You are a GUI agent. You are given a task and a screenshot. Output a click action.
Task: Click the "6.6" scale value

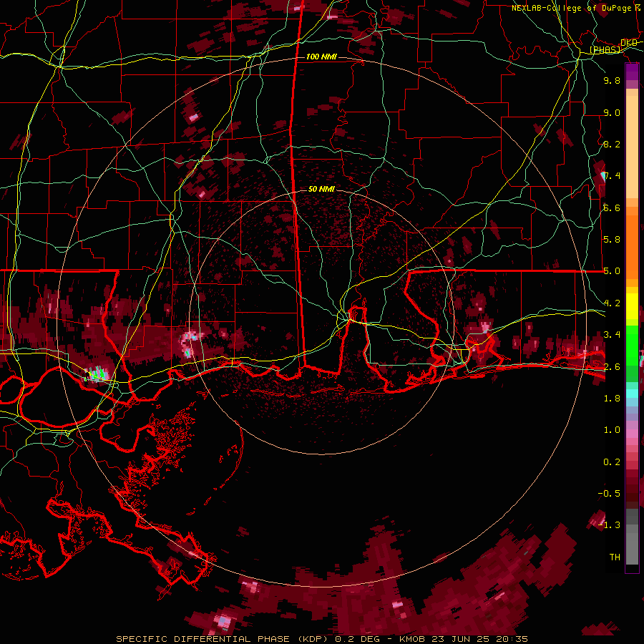[612, 208]
